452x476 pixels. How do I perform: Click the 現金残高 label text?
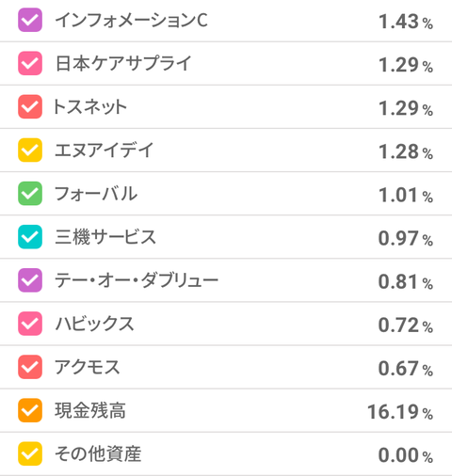(x=90, y=410)
